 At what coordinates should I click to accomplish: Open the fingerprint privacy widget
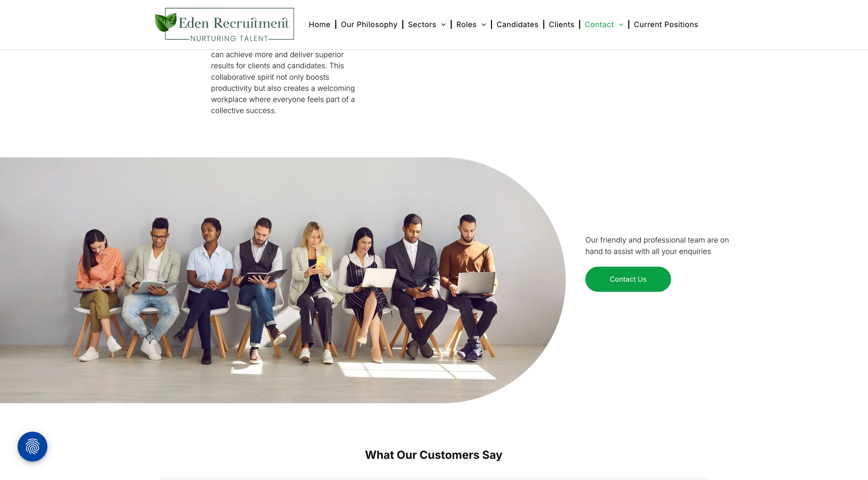(x=33, y=447)
